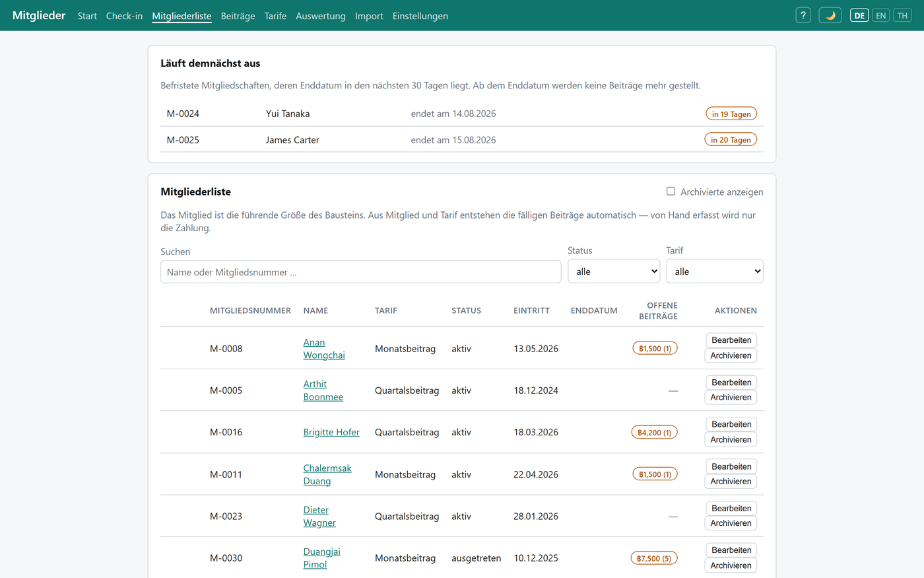Open the help question mark icon
The height and width of the screenshot is (578, 924).
tap(803, 16)
